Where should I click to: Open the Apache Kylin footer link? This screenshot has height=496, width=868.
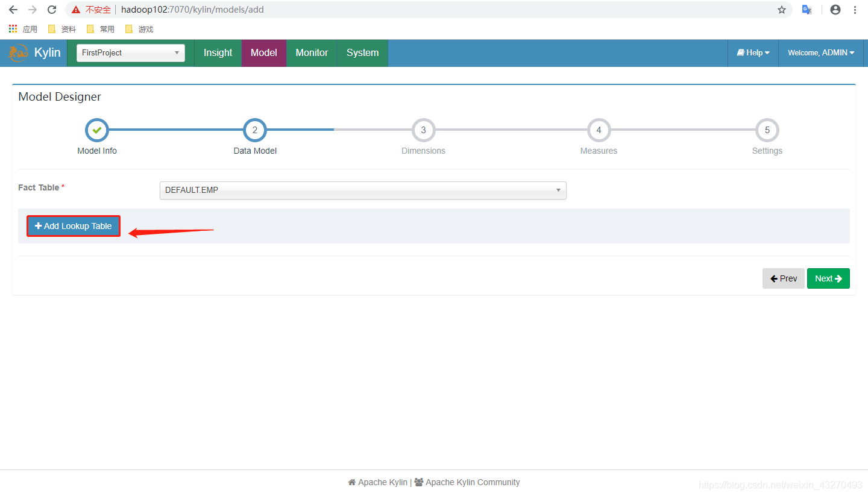point(378,482)
